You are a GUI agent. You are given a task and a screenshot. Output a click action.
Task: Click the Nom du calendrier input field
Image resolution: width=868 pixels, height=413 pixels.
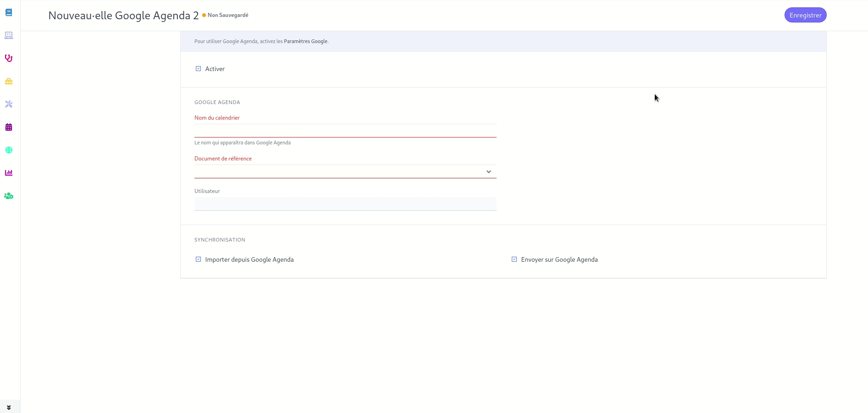(345, 131)
